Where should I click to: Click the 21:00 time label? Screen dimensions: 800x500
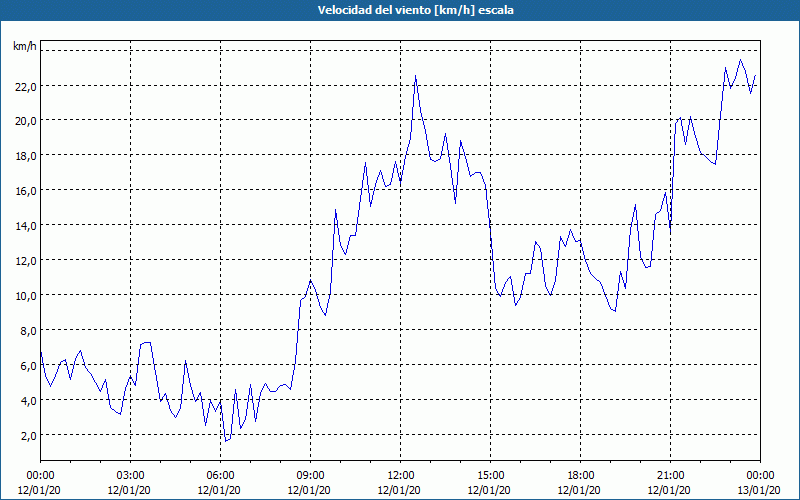[x=670, y=476]
